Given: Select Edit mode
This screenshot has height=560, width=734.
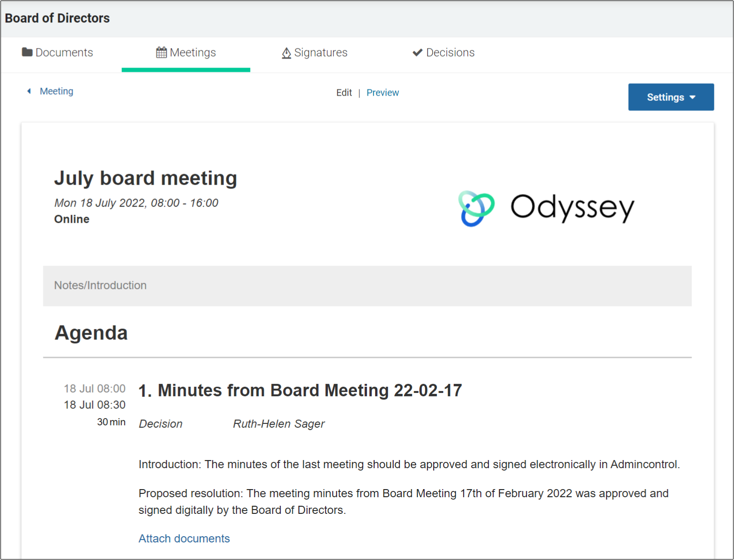Looking at the screenshot, I should click(344, 92).
